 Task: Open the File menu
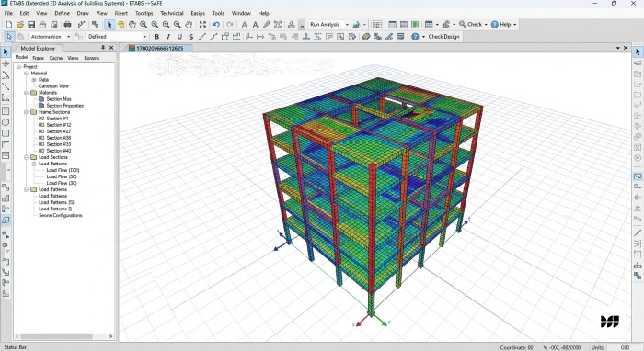(8, 13)
